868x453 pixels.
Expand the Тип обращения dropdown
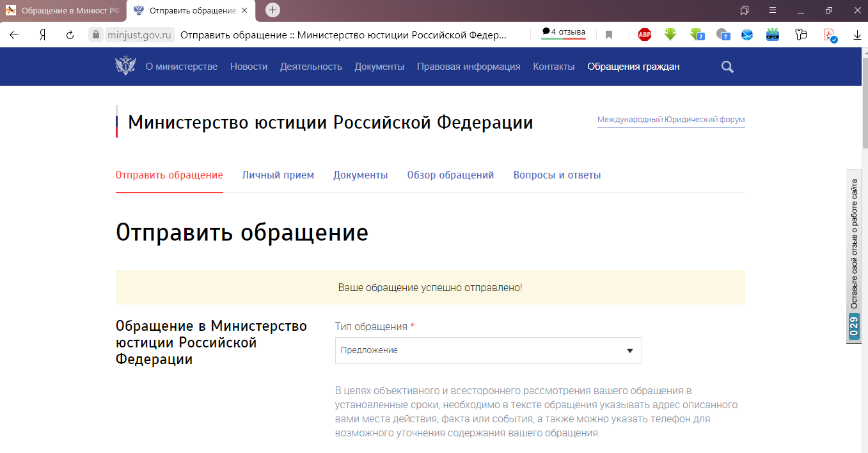pos(488,351)
